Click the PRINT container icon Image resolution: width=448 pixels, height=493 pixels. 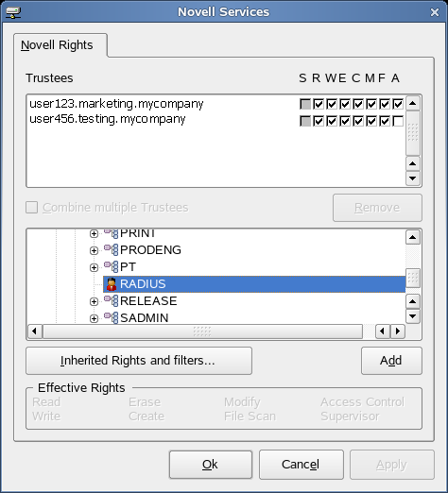click(x=112, y=233)
